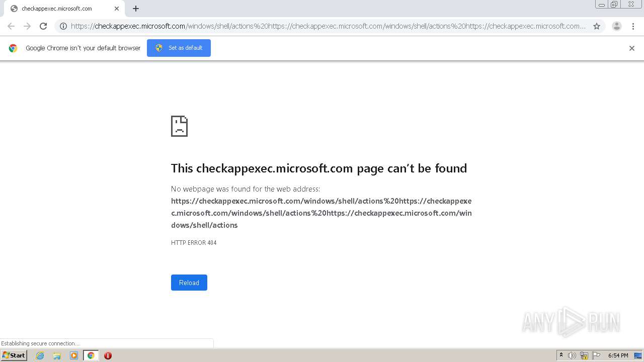Click the page can't be found heading
The image size is (644, 362).
(x=319, y=168)
